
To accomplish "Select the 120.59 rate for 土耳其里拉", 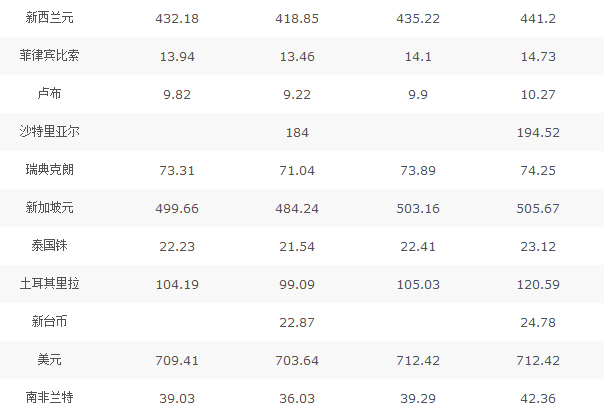I will [x=540, y=284].
